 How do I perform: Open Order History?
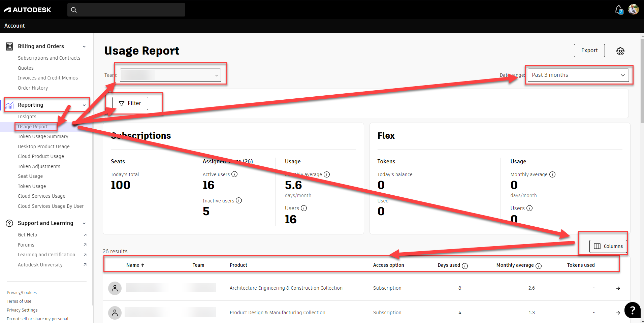33,88
